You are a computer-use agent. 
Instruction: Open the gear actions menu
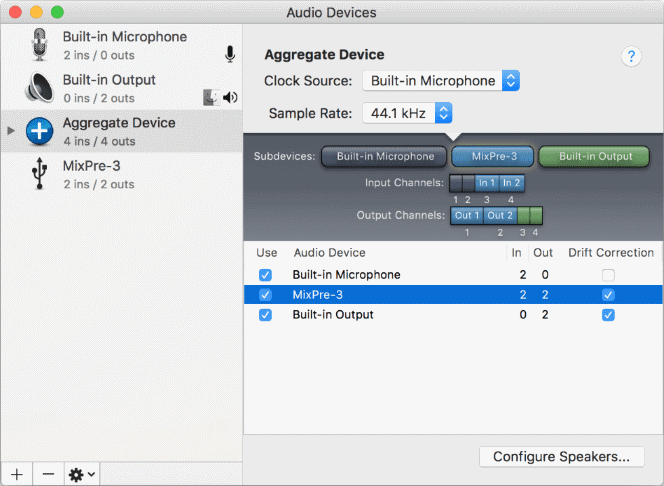pyautogui.click(x=80, y=474)
